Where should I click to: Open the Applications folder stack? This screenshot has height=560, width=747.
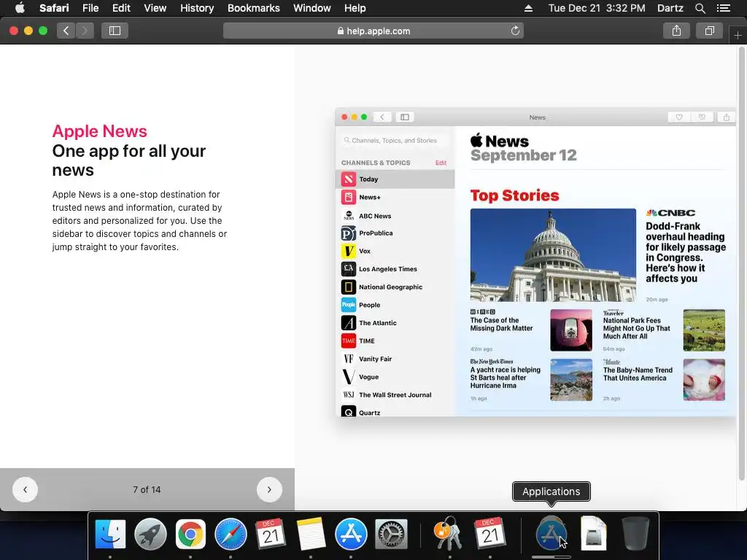click(x=551, y=534)
